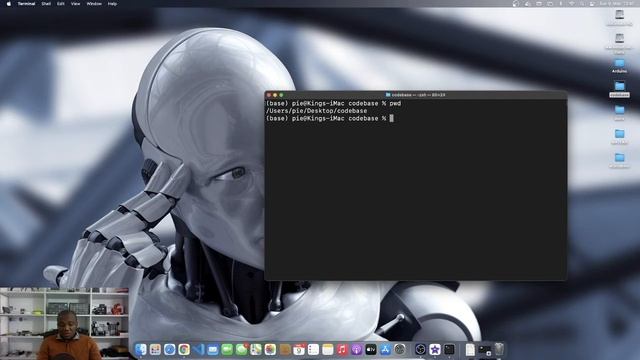Open System Preferences from the Dock

click(400, 349)
